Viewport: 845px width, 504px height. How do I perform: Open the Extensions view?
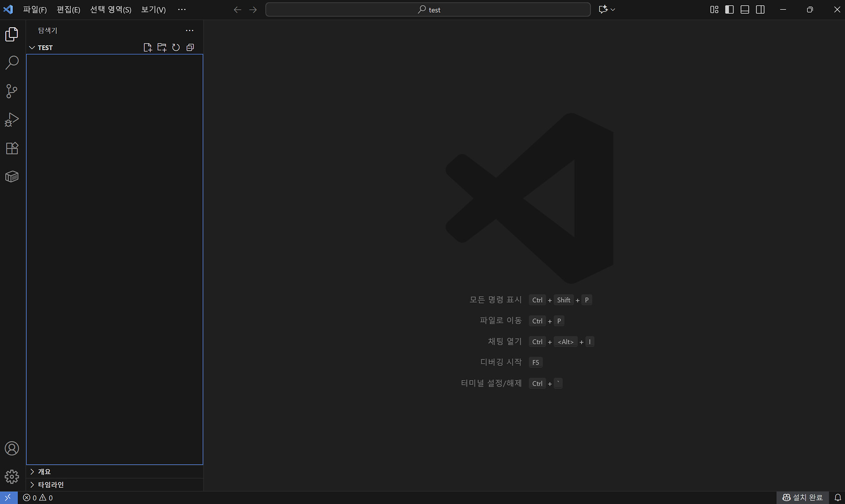tap(12, 148)
